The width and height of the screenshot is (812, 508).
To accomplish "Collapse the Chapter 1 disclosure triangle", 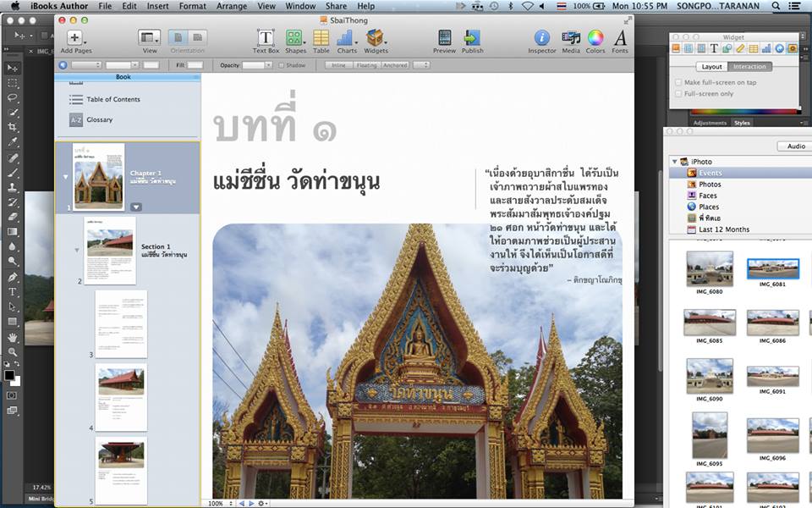I will pos(65,177).
